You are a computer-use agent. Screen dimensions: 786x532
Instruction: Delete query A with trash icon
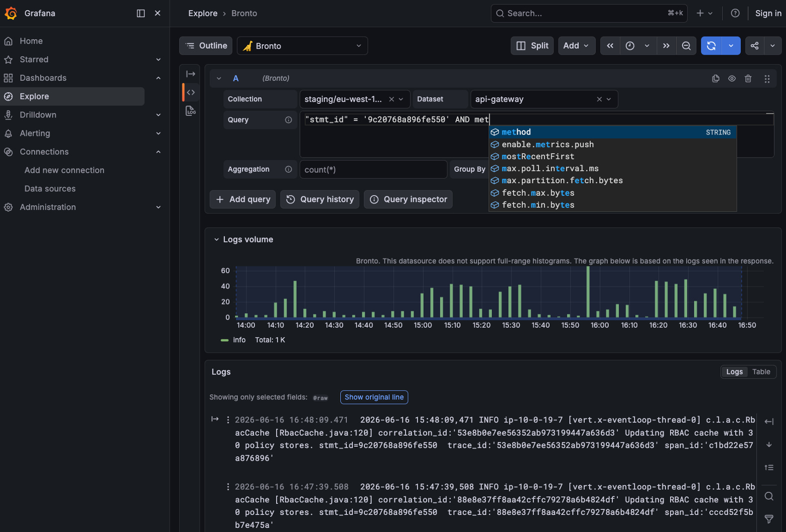[748, 78]
